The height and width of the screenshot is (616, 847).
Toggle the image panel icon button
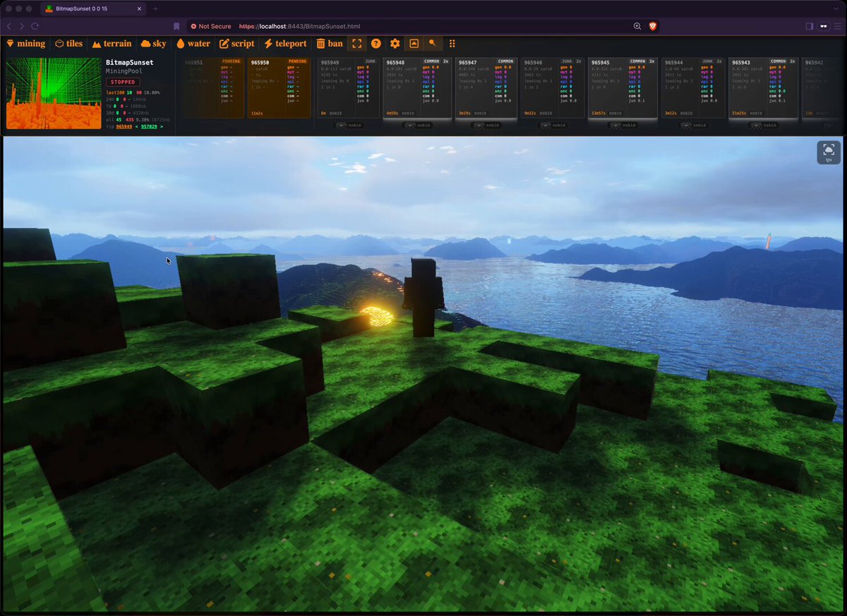point(414,44)
